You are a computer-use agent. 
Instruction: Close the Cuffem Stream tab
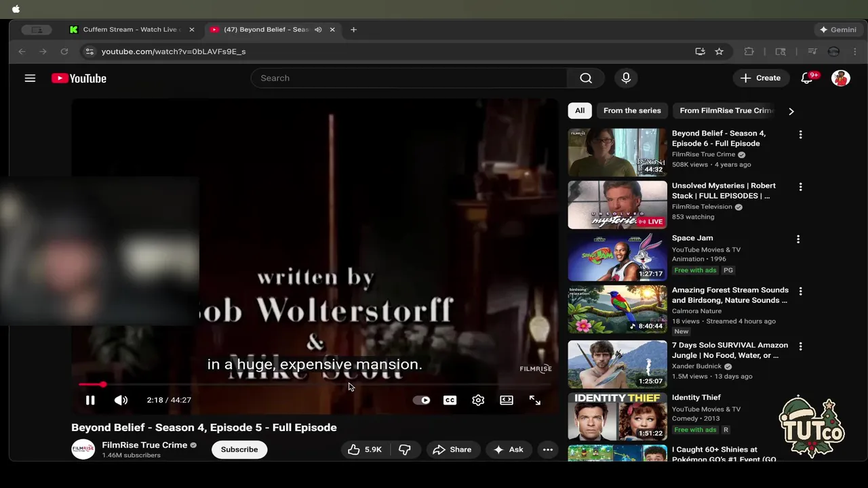pos(191,30)
